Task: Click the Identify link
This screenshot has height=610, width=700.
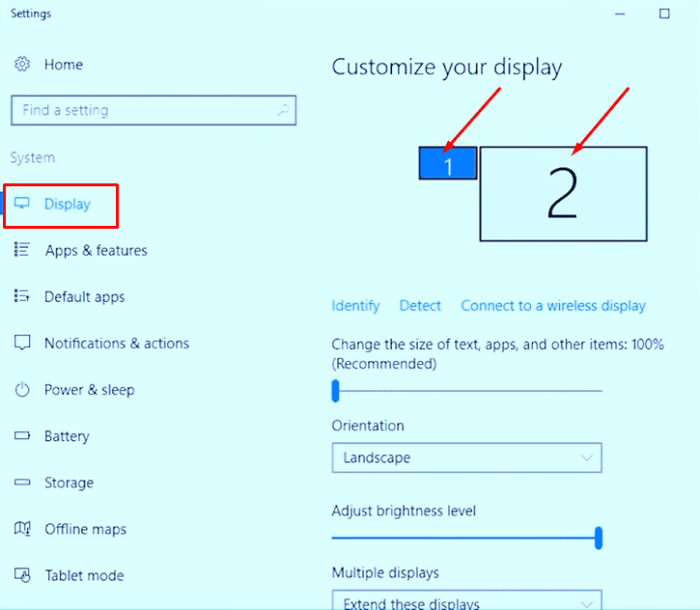Action: click(x=356, y=306)
